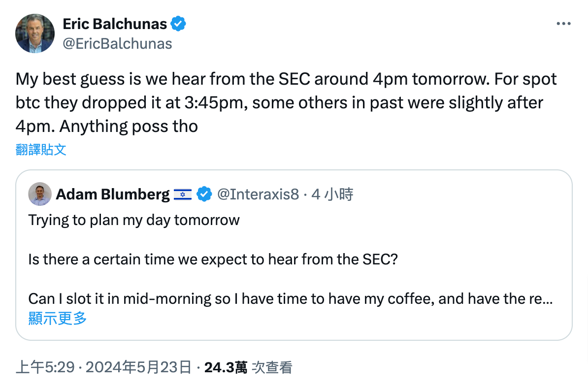Image resolution: width=588 pixels, height=389 pixels.
Task: Click the Israel flag emoji beside Adam Blumberg
Action: [x=183, y=194]
